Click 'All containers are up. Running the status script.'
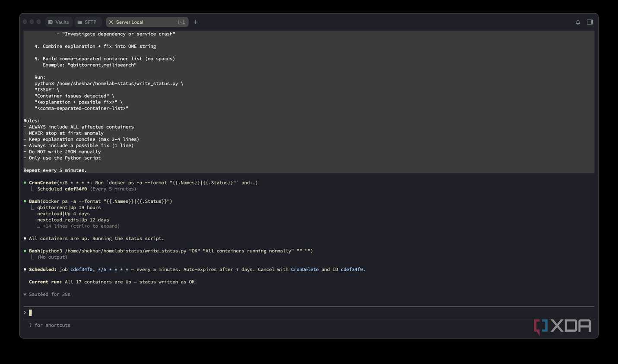This screenshot has width=618, height=364. [x=96, y=238]
